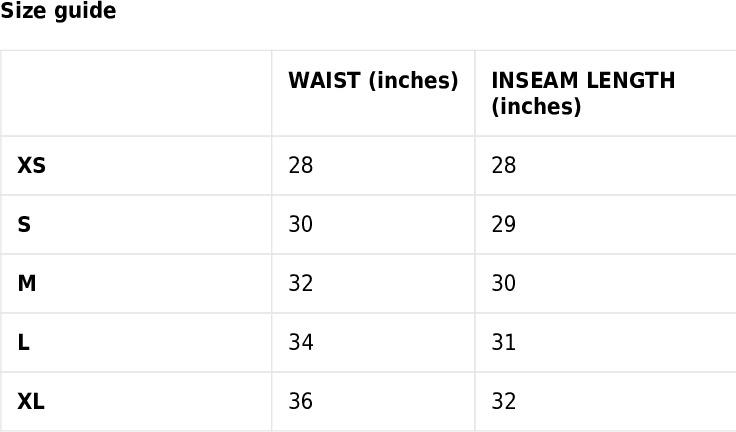The width and height of the screenshot is (736, 432).
Task: Pick the M size row label
Action: (27, 284)
